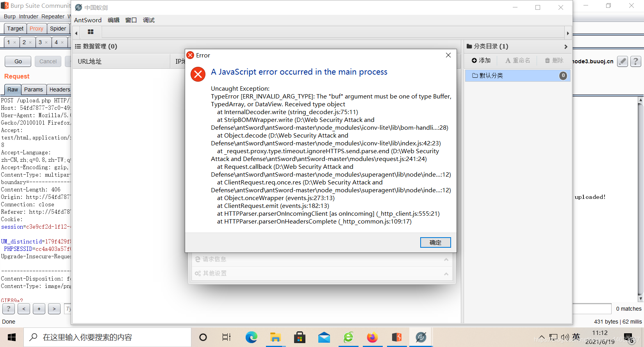Close Repeater tab 2 with x

point(30,43)
